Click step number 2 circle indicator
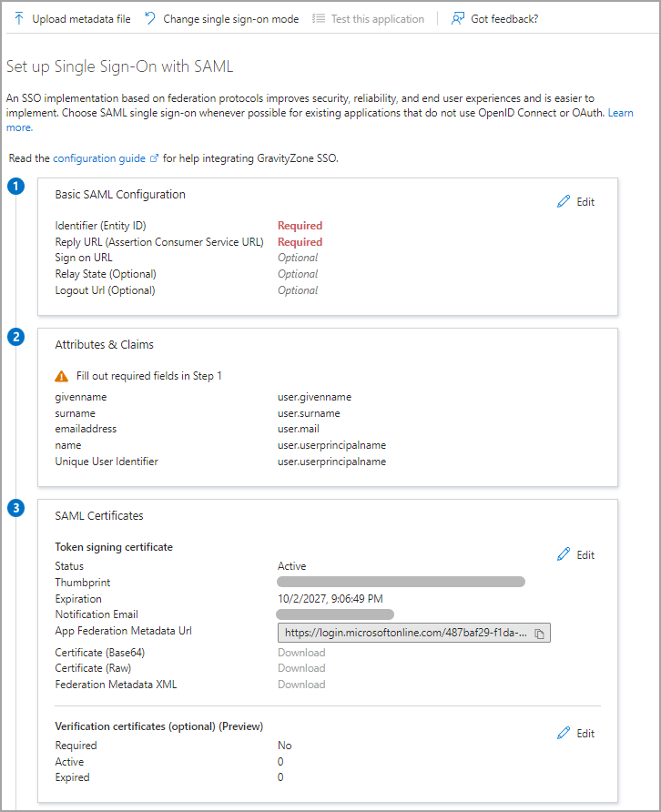The height and width of the screenshot is (812, 661). (x=15, y=337)
